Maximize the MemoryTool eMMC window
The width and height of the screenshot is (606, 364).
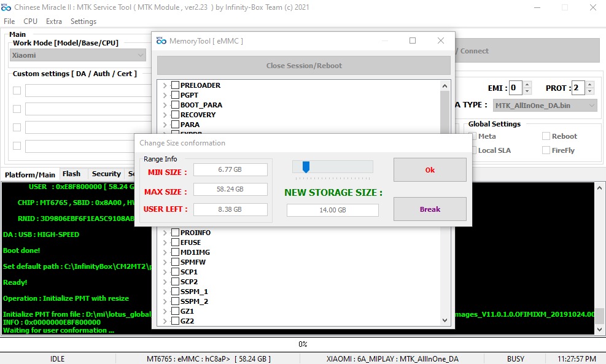(413, 41)
